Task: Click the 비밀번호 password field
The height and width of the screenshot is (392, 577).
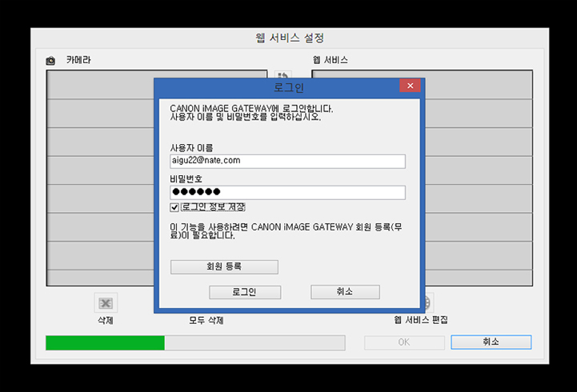Action: click(288, 192)
